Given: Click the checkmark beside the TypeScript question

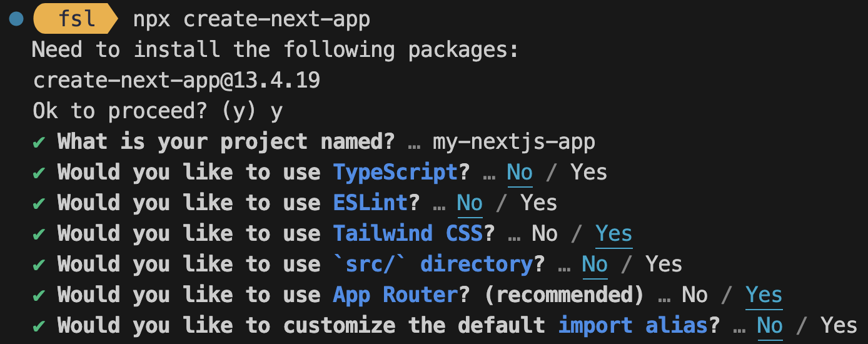Looking at the screenshot, I should [39, 173].
